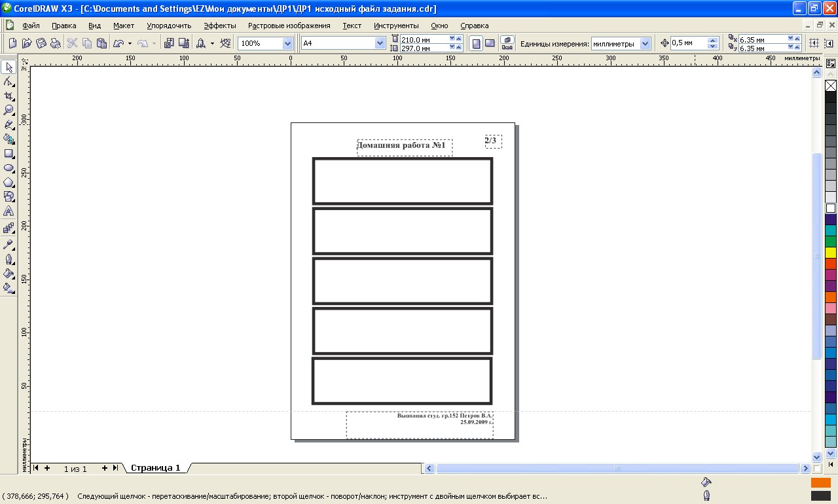Click the Print toolbar icon
Screen dimensions: 838x504
pos(56,43)
